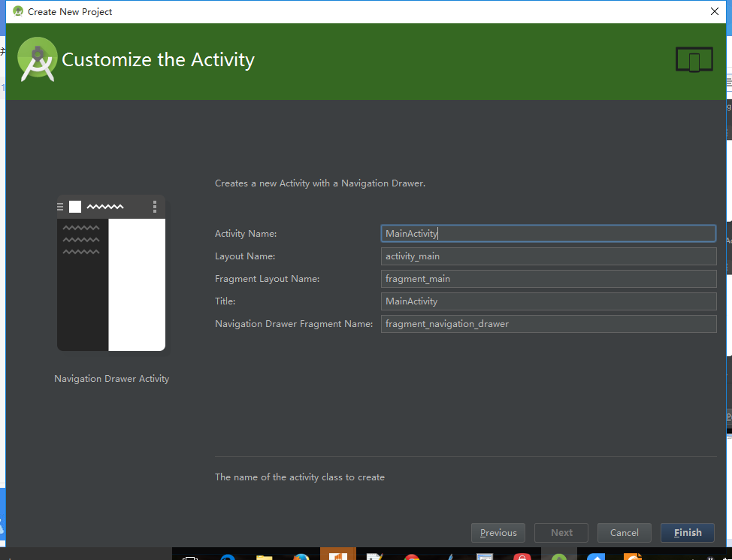Viewport: 732px width, 560px height.
Task: Click the "Navigation Drawer Activity" caption
Action: tap(111, 379)
